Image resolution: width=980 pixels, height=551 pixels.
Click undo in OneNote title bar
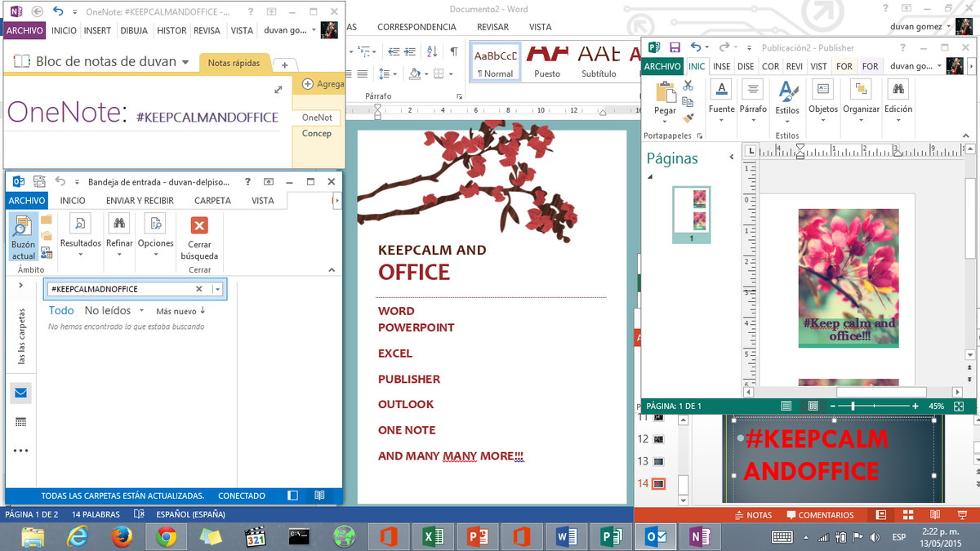coord(57,11)
